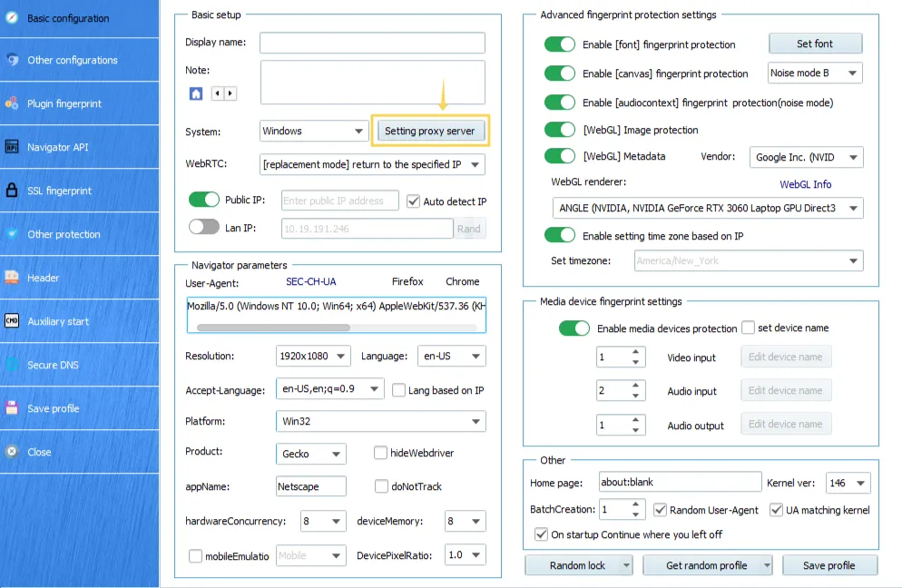Open the WebGL Info link

(805, 184)
